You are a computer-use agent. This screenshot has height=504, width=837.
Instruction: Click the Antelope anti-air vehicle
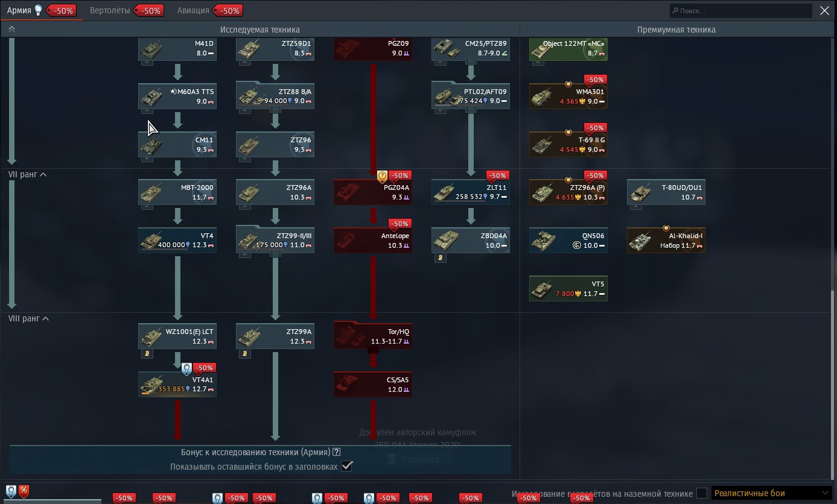tap(373, 240)
